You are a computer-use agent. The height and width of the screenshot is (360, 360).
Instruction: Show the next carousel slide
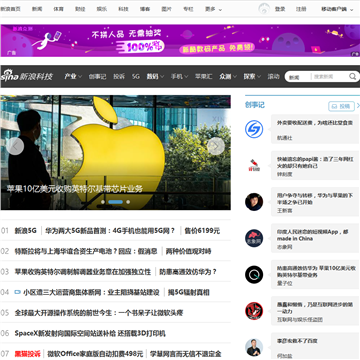pos(216,146)
